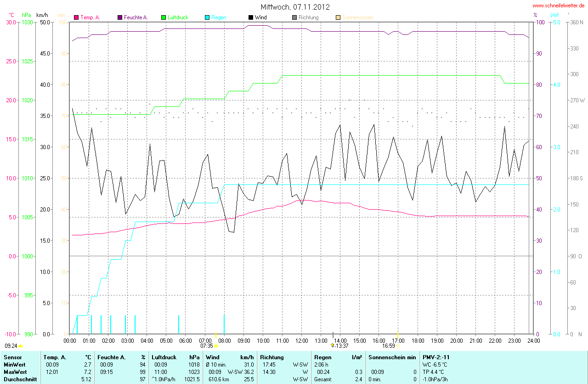
Task: Click the Wind legend label
Action: 260,17
